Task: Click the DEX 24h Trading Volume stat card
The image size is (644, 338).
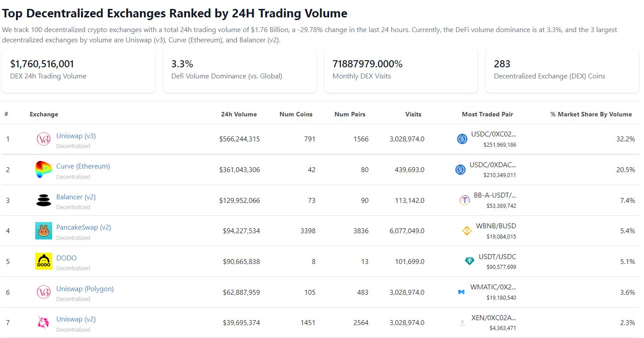Action: click(78, 70)
